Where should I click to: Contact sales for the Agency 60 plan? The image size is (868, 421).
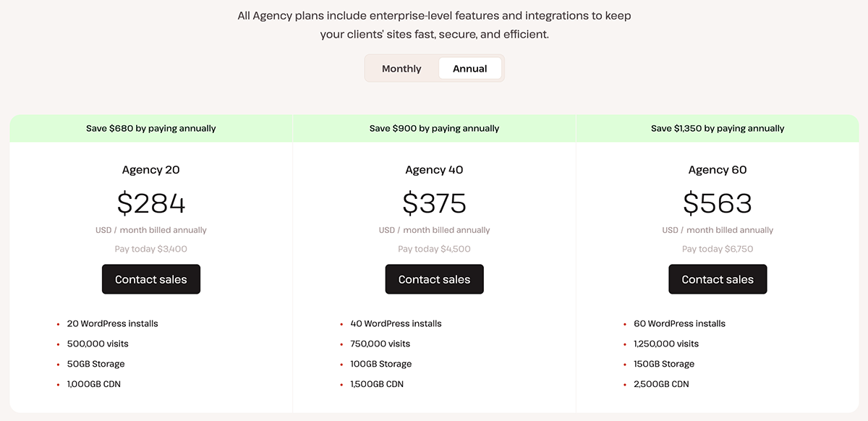click(x=718, y=279)
